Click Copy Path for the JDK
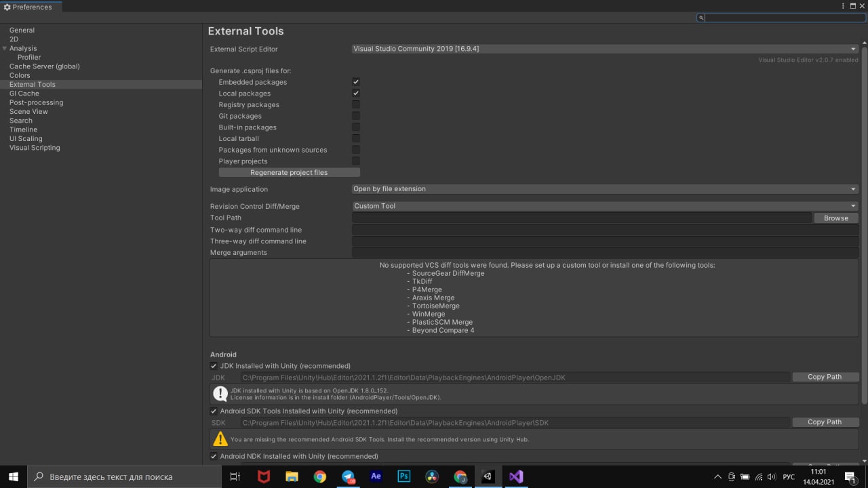Image resolution: width=868 pixels, height=488 pixels. point(825,377)
